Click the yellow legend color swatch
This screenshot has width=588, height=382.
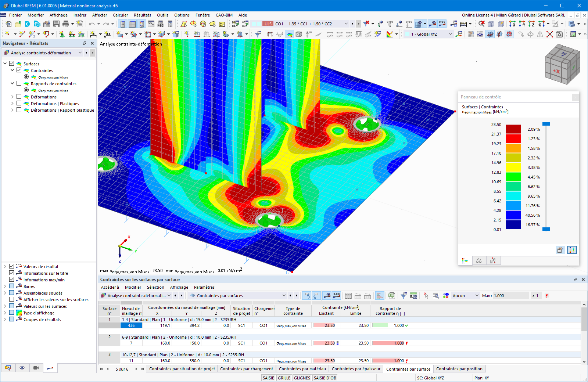pos(513,167)
